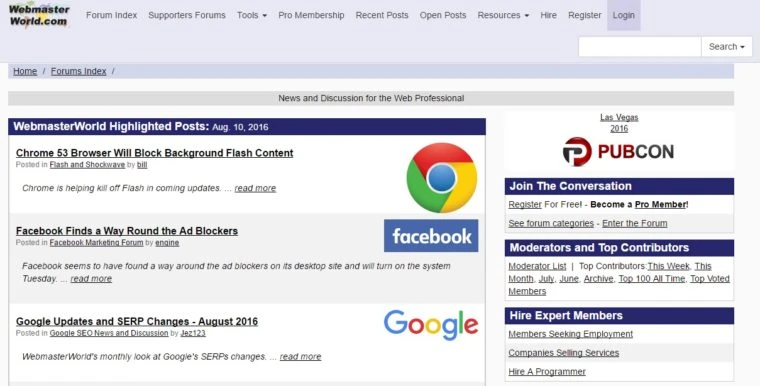Open Register in navigation bar

tap(585, 15)
